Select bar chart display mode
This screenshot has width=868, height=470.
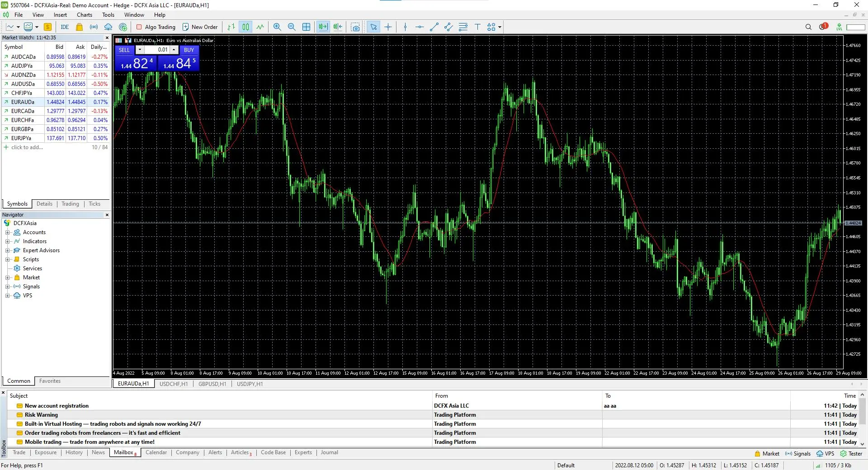tap(231, 27)
